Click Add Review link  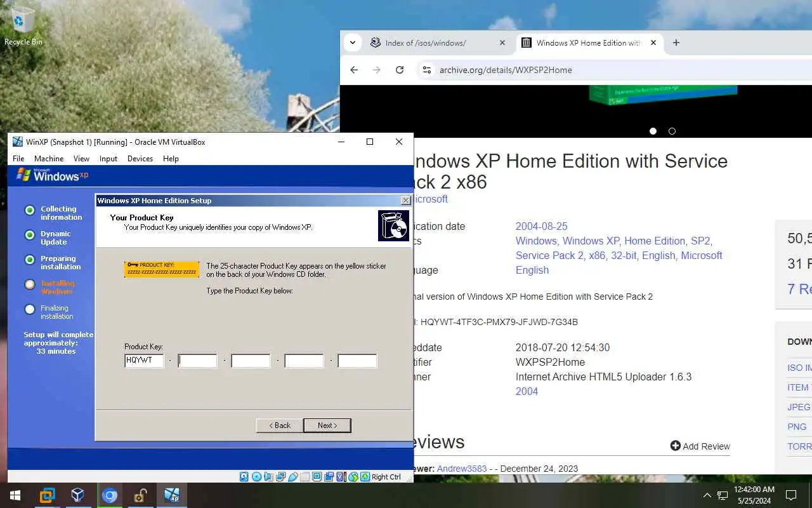coord(700,446)
